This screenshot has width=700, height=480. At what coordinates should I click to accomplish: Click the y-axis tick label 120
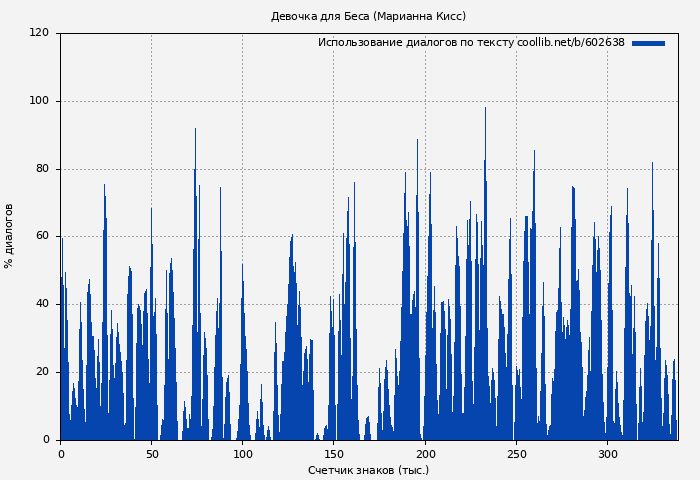tap(39, 33)
